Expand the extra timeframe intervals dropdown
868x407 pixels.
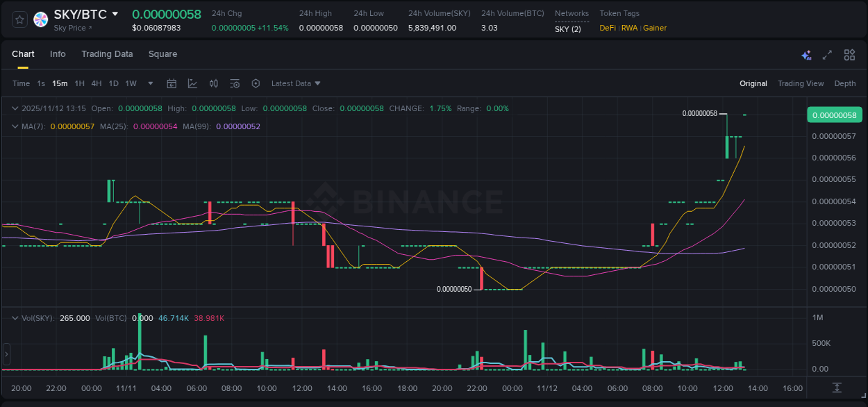pyautogui.click(x=150, y=83)
